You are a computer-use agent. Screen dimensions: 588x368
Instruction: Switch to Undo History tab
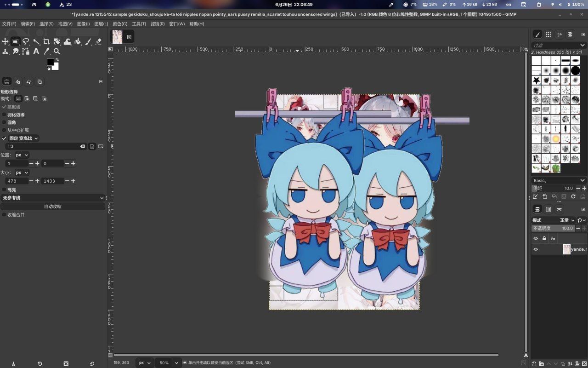[28, 81]
